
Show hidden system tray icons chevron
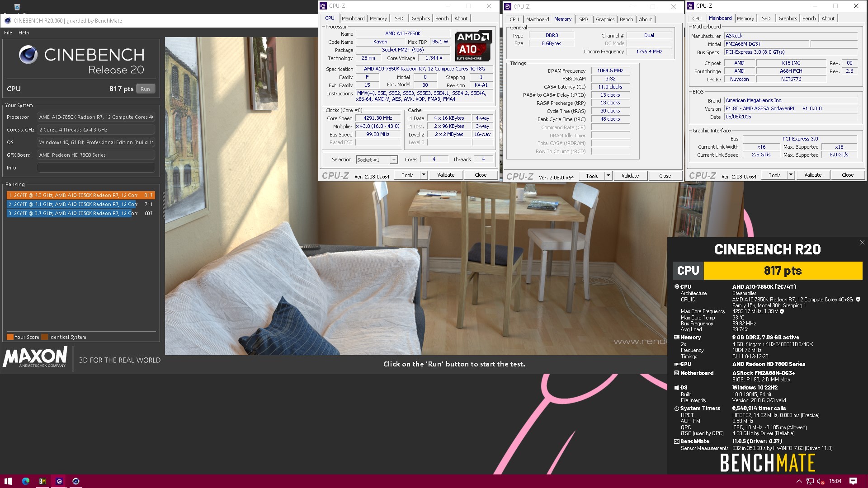point(799,481)
